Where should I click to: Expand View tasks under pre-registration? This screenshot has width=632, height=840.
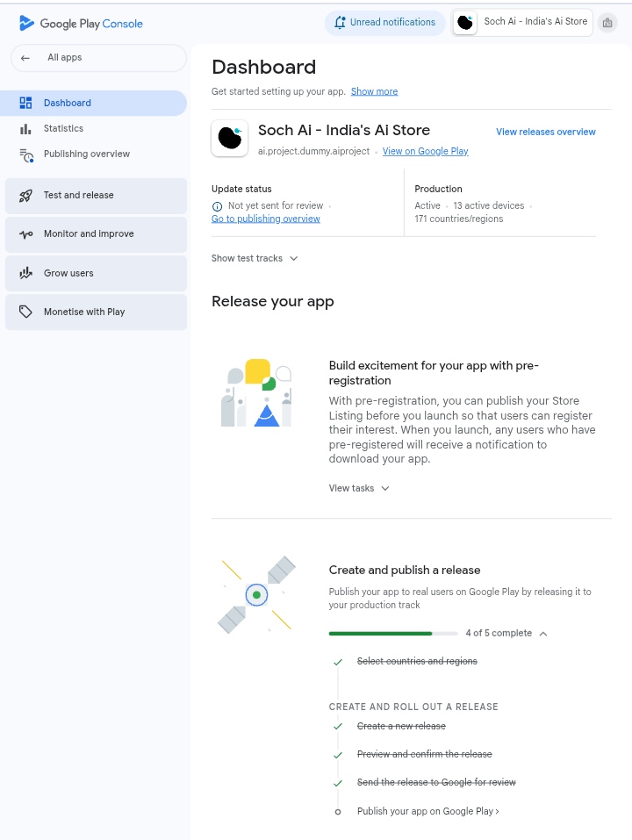tap(359, 488)
